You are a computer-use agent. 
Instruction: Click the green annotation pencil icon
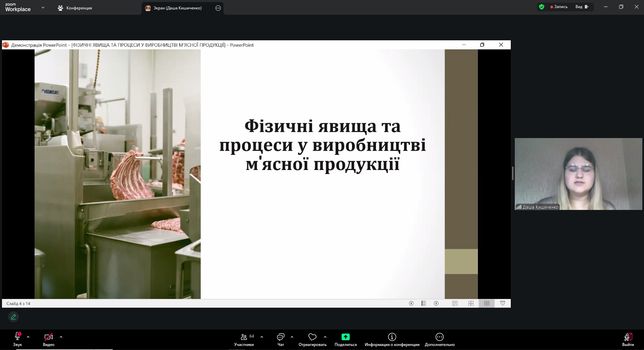[13, 317]
